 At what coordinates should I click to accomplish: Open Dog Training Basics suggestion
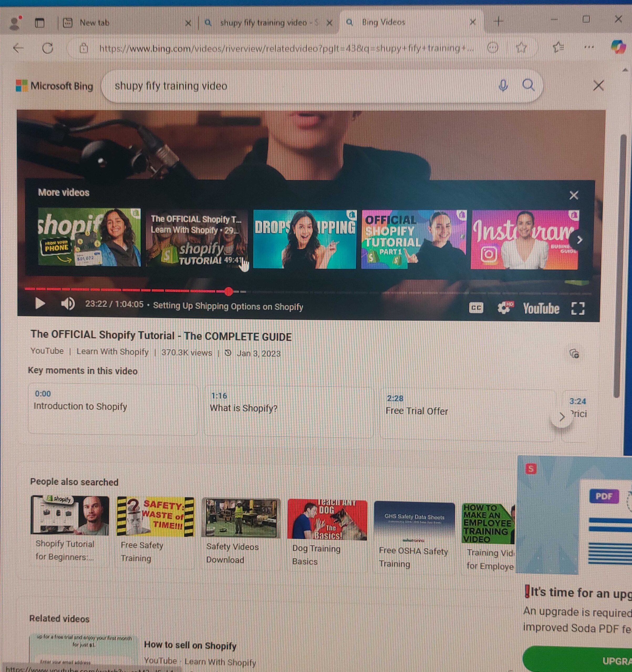(x=327, y=534)
